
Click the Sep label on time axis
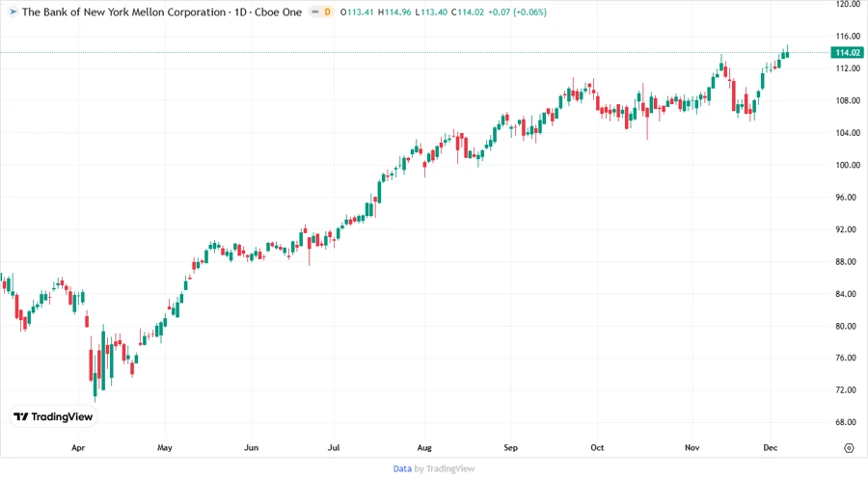pyautogui.click(x=510, y=447)
